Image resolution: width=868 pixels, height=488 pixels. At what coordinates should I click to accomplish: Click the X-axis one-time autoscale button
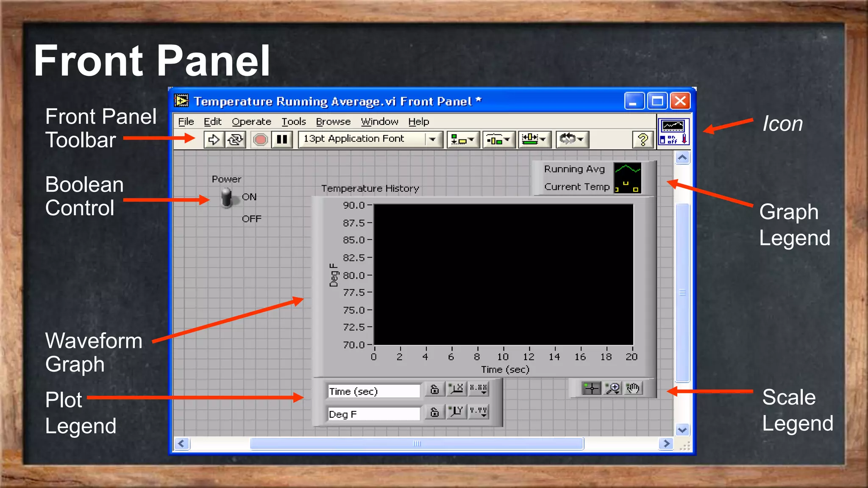(456, 388)
